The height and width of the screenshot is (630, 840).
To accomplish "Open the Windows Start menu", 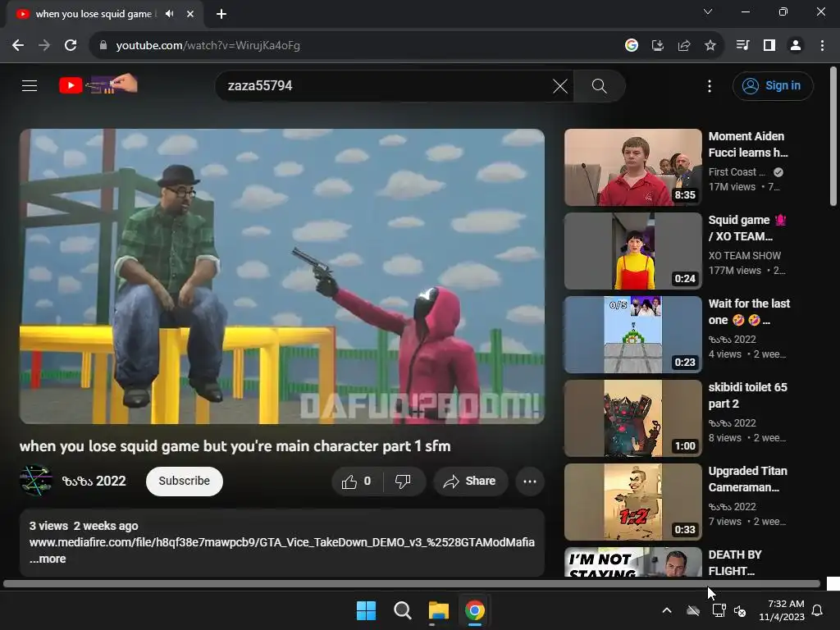I will (x=367, y=610).
